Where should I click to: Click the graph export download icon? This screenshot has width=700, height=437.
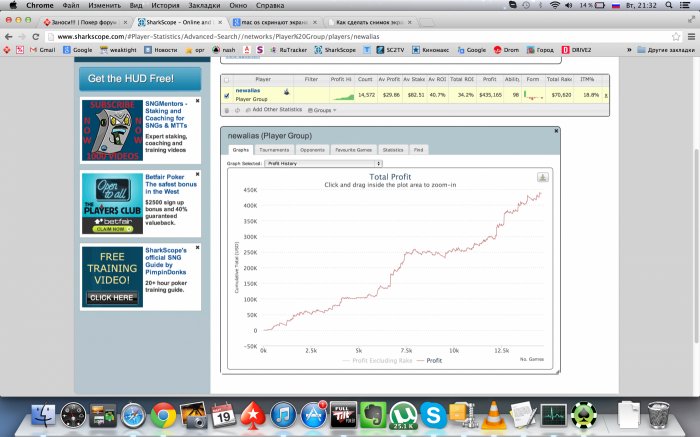[542, 177]
